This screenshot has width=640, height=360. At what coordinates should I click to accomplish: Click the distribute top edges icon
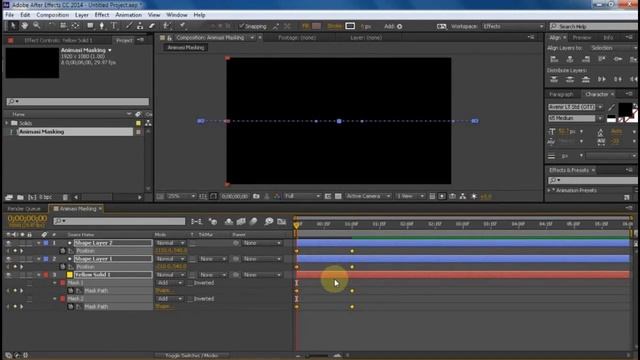[x=554, y=79]
